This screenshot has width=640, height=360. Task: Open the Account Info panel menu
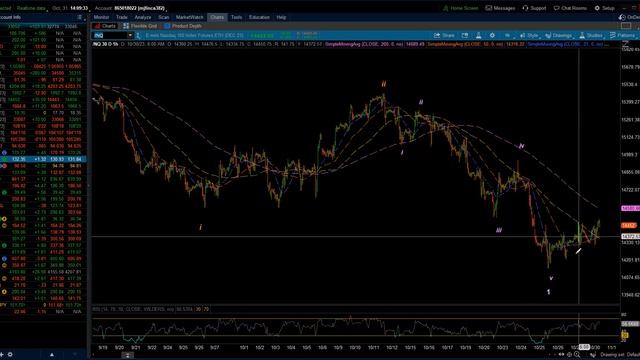(80, 17)
